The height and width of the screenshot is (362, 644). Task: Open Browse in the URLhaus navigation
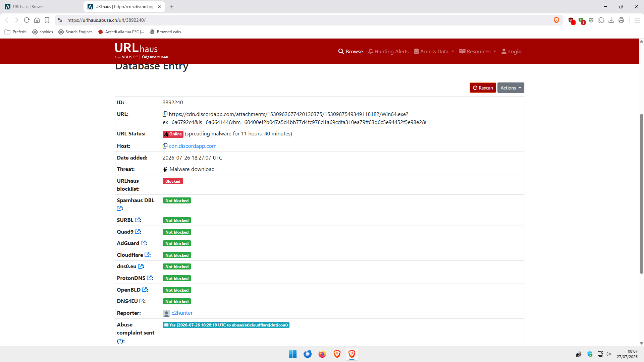351,51
